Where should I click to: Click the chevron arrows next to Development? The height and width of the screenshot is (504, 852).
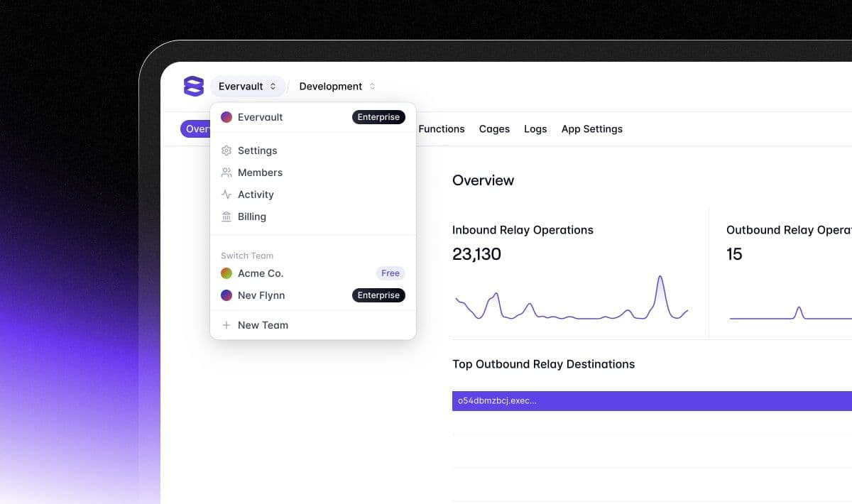372,87
